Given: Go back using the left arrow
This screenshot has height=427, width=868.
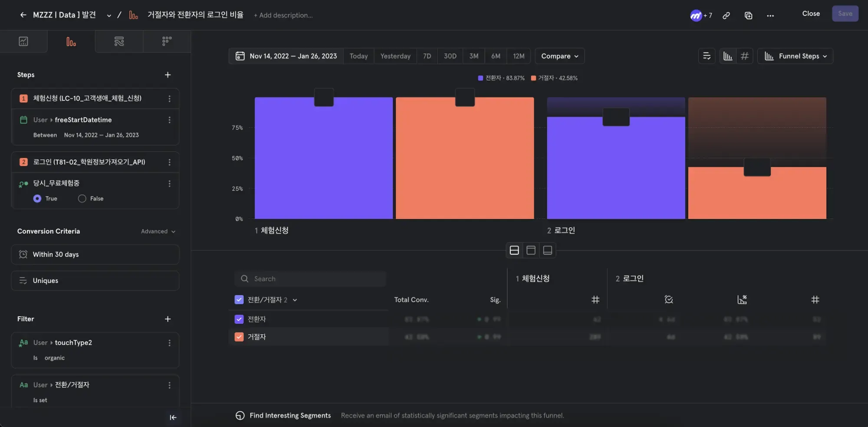Looking at the screenshot, I should pyautogui.click(x=23, y=15).
